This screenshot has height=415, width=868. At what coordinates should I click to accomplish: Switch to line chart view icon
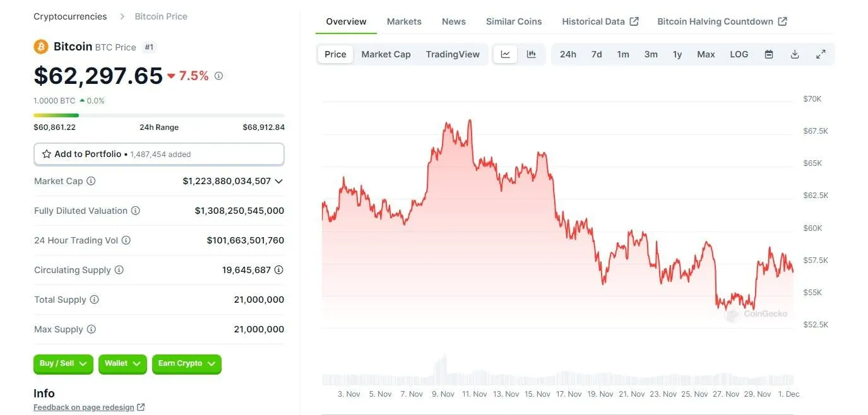click(506, 54)
